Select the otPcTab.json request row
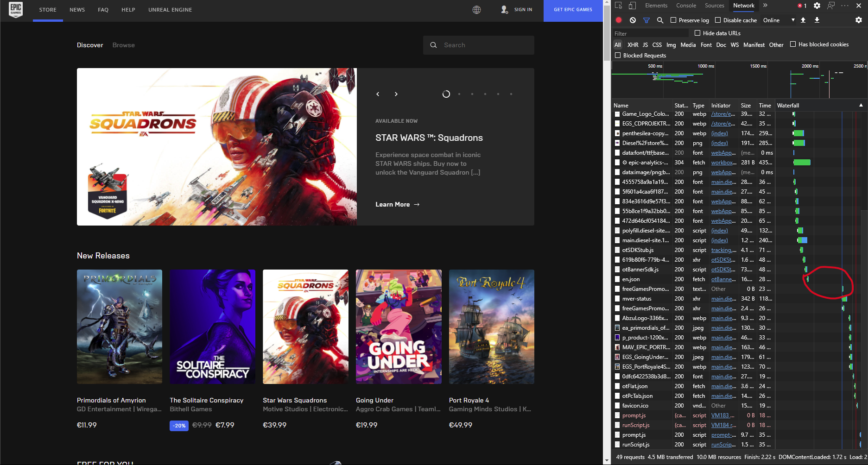 pyautogui.click(x=739, y=396)
